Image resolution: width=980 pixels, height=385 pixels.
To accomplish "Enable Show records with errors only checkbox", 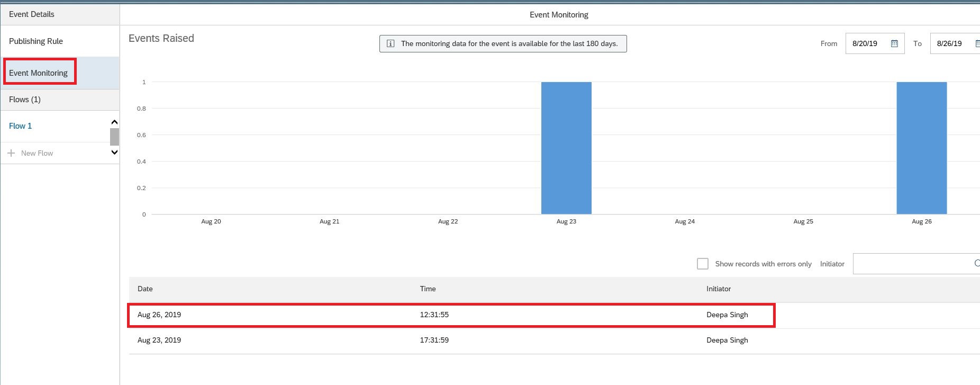I will [x=703, y=264].
